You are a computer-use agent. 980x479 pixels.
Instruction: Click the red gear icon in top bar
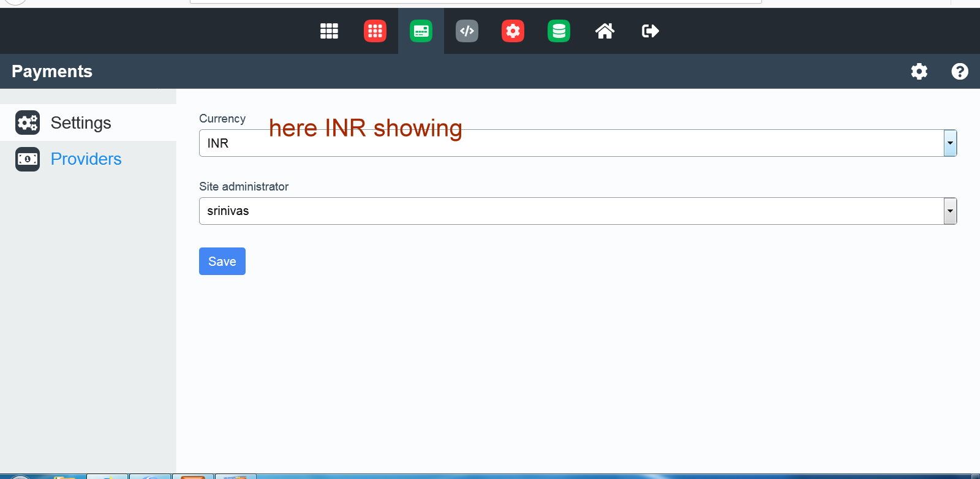pyautogui.click(x=513, y=31)
